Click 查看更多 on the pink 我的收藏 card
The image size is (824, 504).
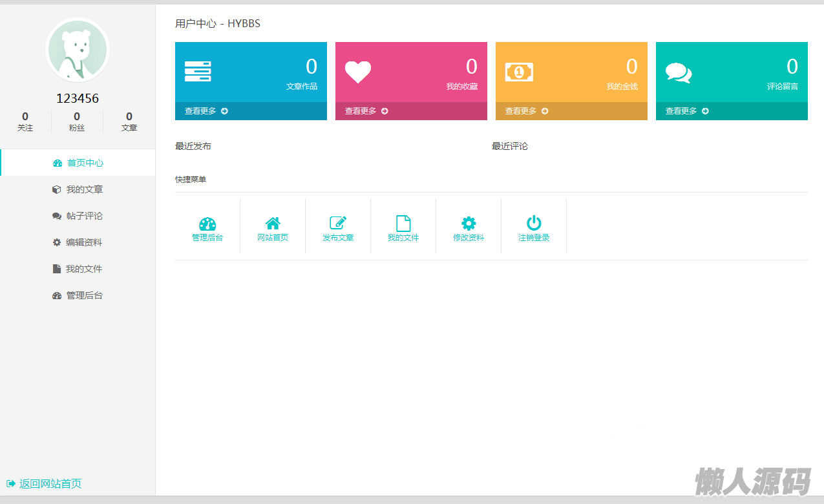pos(366,111)
